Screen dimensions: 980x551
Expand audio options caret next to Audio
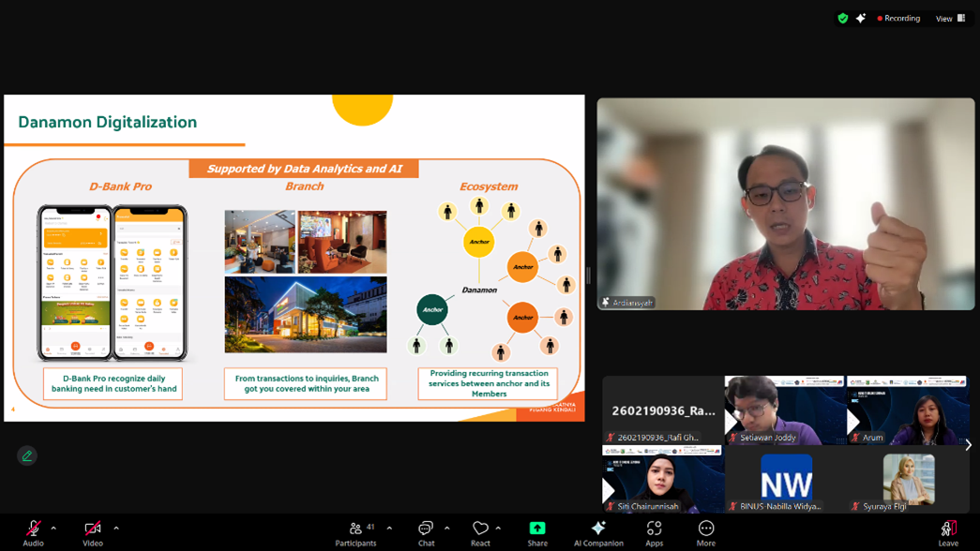click(x=53, y=529)
